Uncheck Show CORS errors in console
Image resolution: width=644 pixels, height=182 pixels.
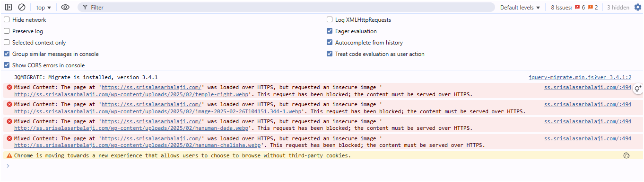pos(7,65)
